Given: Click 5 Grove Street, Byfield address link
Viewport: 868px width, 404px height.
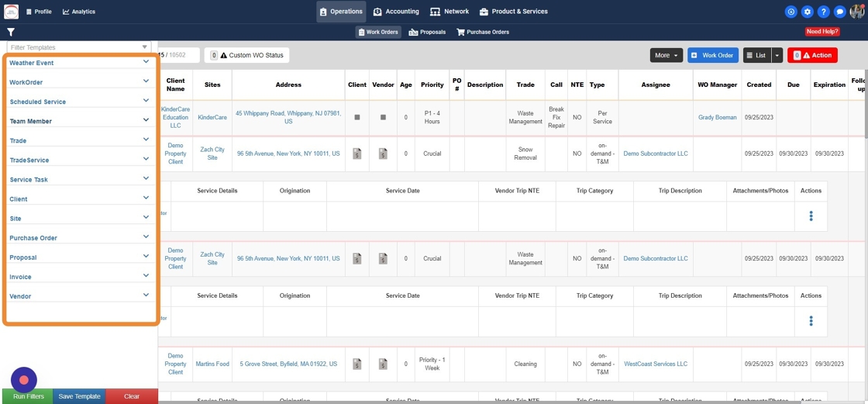Looking at the screenshot, I should [288, 364].
